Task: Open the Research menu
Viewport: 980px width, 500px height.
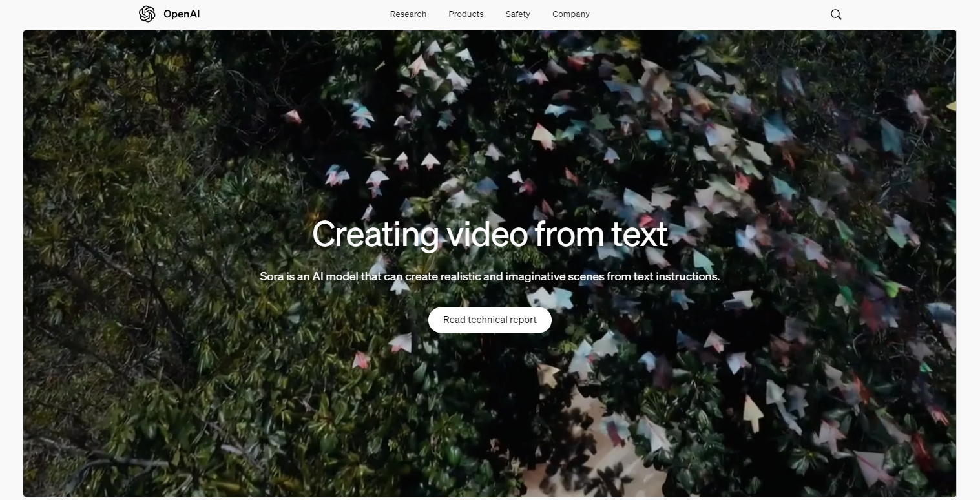Action: (x=408, y=14)
